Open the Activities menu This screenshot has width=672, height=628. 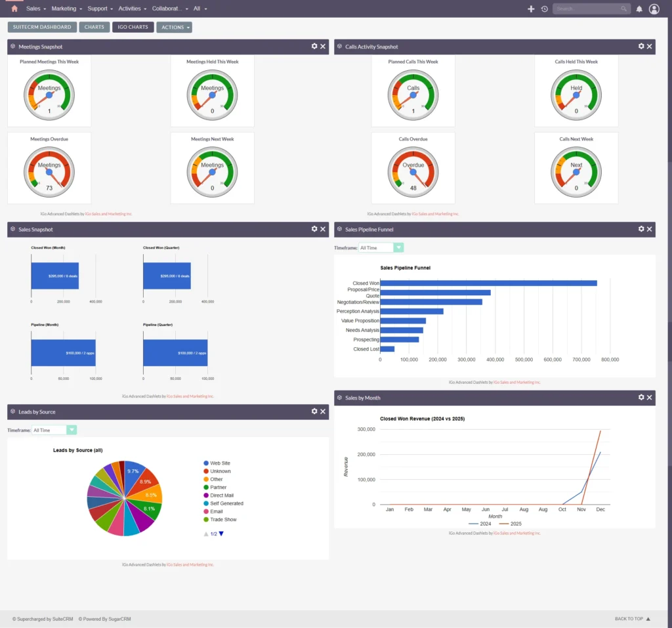pyautogui.click(x=131, y=9)
